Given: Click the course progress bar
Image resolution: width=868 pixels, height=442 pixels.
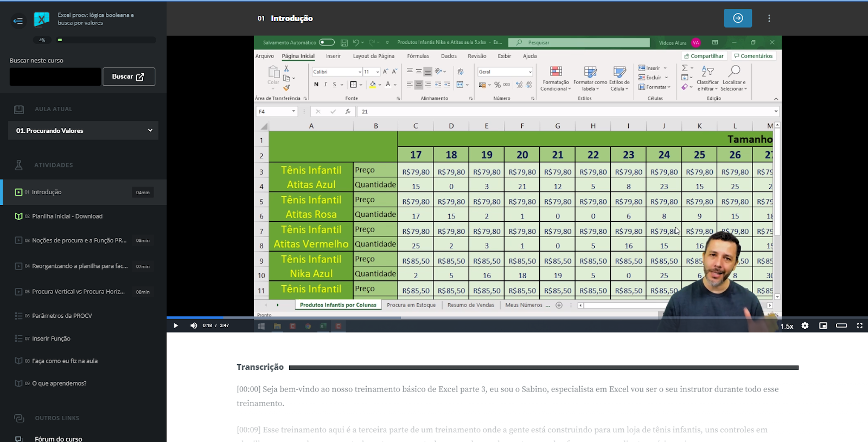Looking at the screenshot, I should pyautogui.click(x=106, y=40).
